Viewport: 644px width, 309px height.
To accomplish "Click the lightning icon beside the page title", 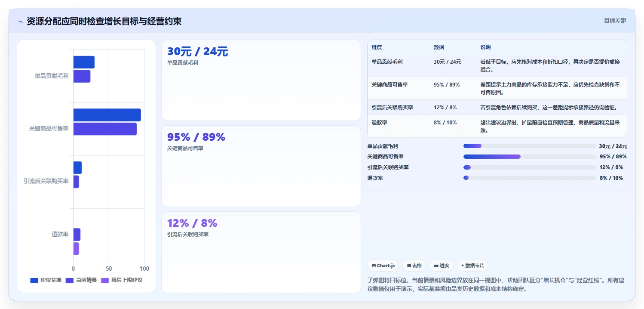I will coord(20,22).
